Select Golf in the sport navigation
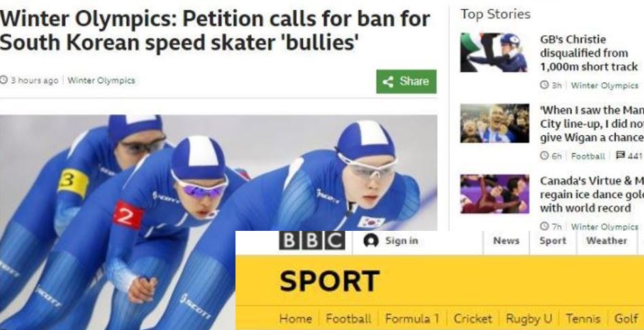 pyautogui.click(x=626, y=318)
